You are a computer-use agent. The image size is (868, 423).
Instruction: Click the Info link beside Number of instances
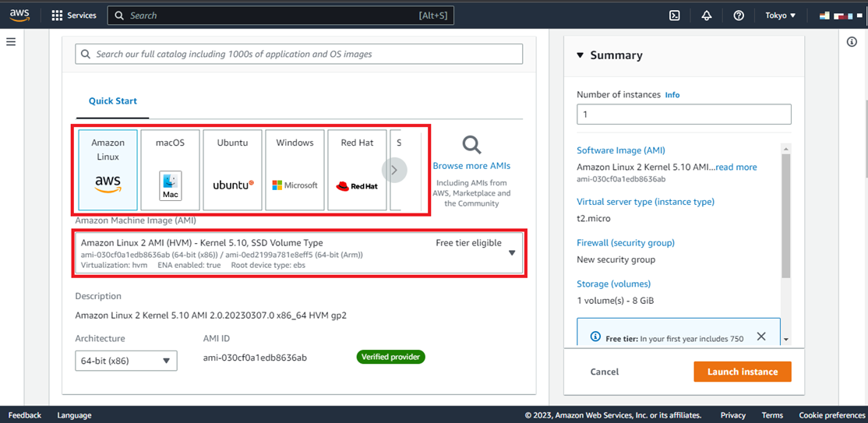pyautogui.click(x=672, y=95)
